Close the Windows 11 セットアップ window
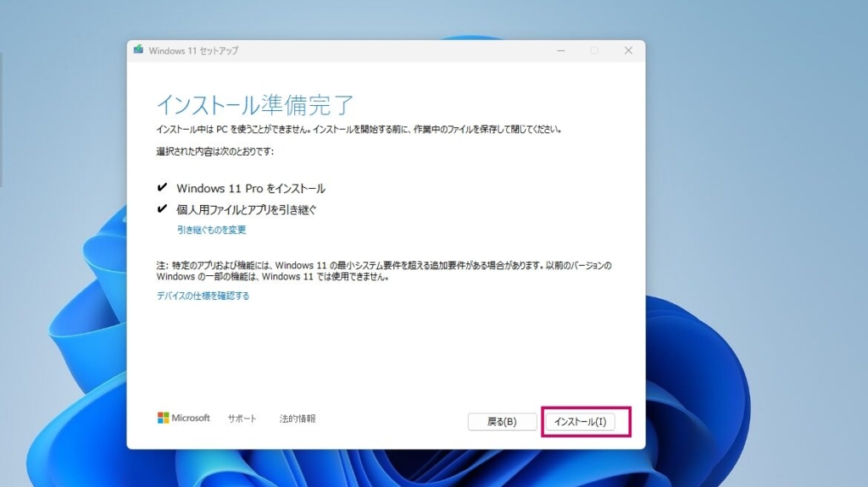The image size is (868, 487). pos(628,50)
